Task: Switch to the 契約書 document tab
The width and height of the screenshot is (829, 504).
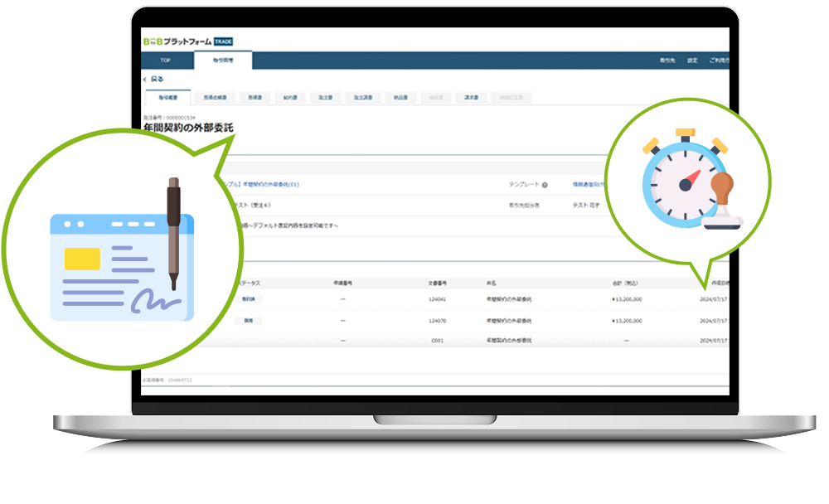Action: pos(289,97)
